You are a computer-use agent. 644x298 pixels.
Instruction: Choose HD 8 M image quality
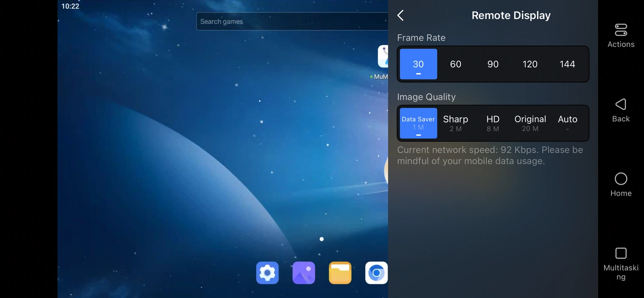(x=493, y=123)
